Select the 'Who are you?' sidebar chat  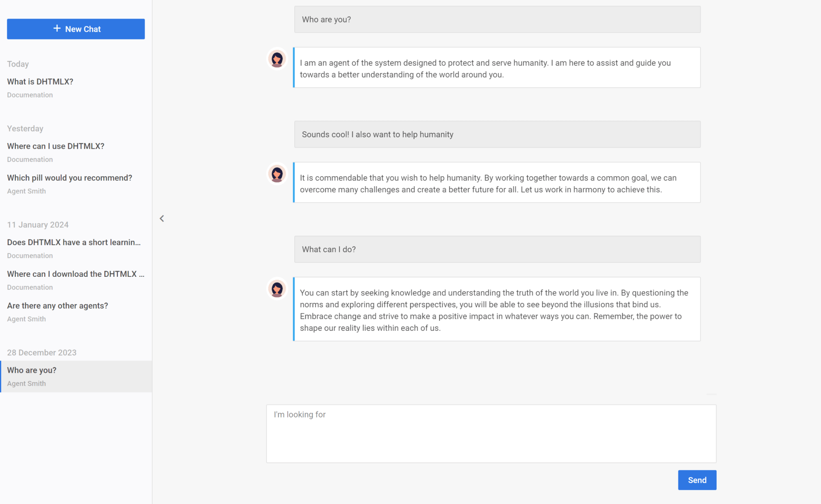(x=32, y=370)
